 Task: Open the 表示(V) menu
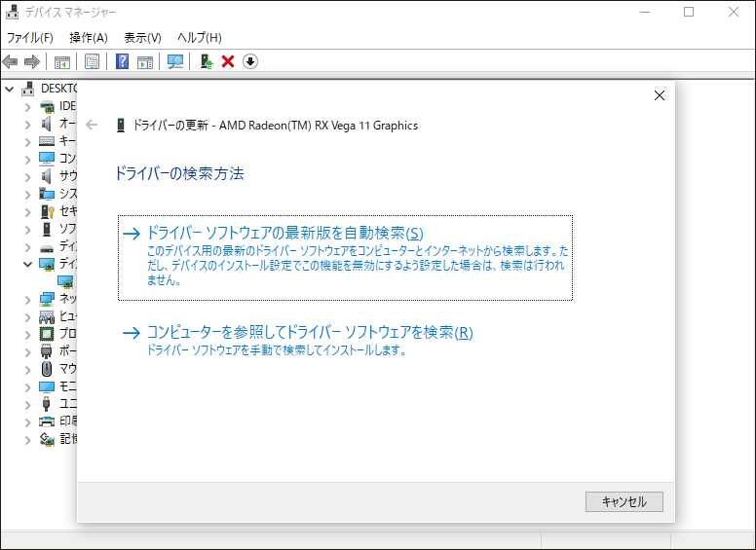(x=142, y=38)
